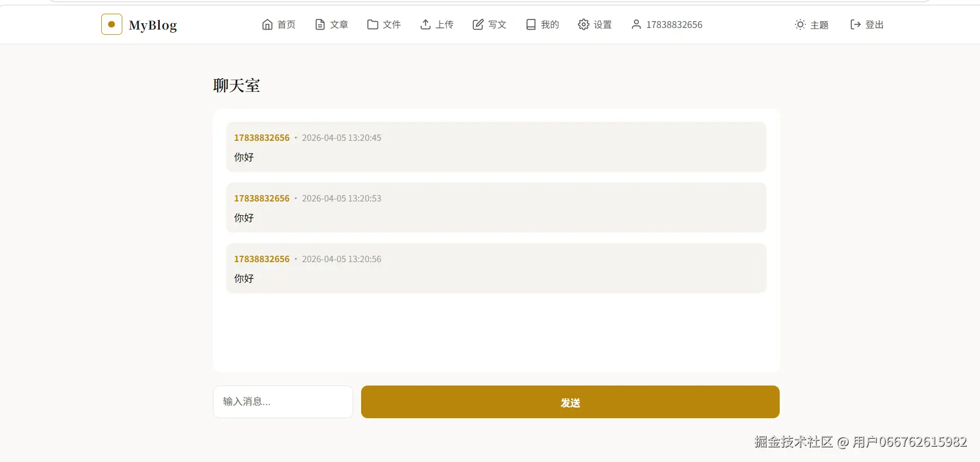980x462 pixels.
Task: Click the user profile icon
Action: click(x=636, y=24)
